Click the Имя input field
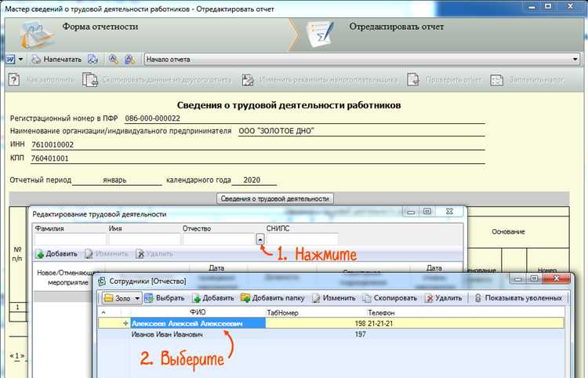Image resolution: width=588 pixels, height=378 pixels. [x=144, y=239]
